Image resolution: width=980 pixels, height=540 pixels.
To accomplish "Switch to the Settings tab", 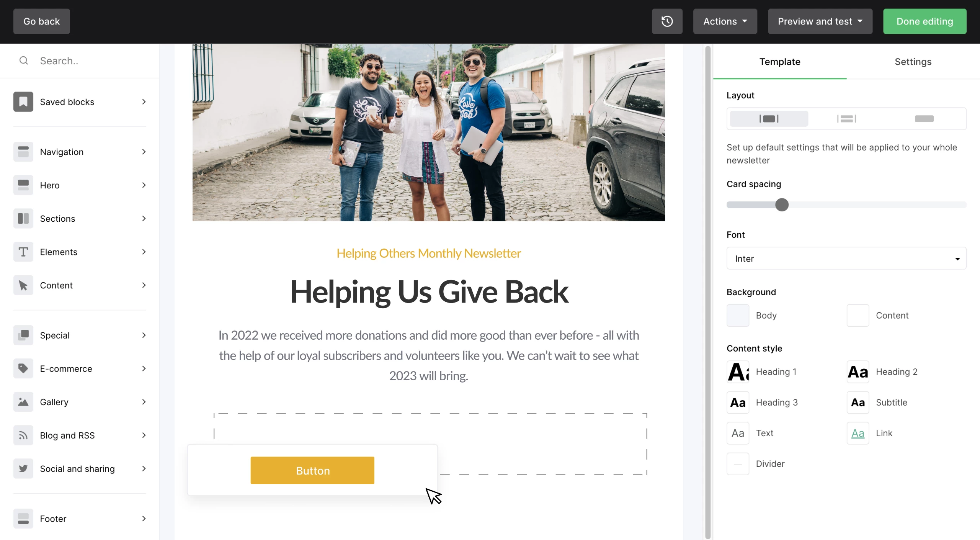I will [x=913, y=62].
